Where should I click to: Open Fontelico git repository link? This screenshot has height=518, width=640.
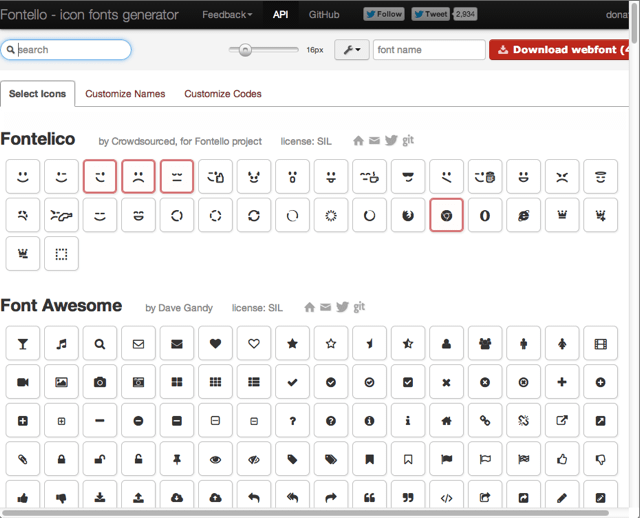pos(408,140)
